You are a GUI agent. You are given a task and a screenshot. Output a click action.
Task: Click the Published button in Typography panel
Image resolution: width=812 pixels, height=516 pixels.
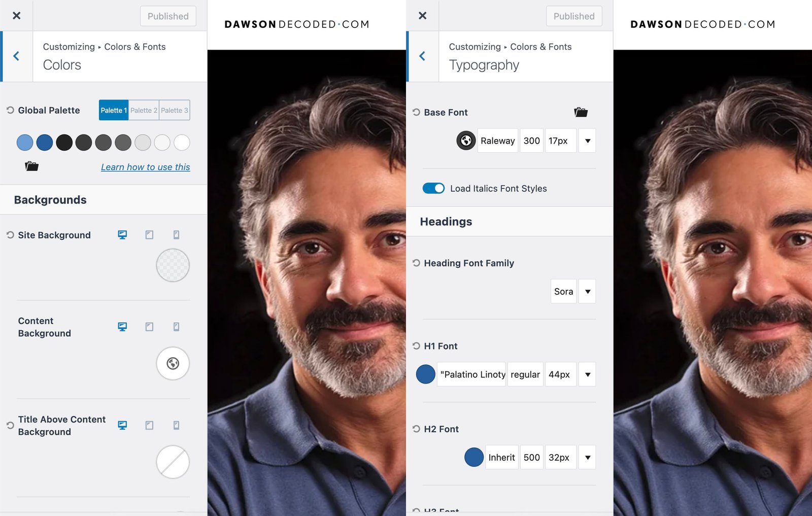click(573, 16)
